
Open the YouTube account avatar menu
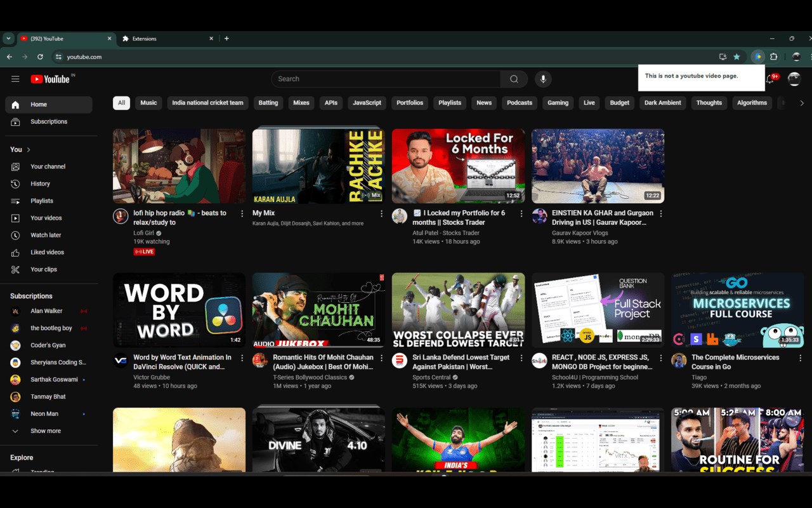tap(794, 79)
